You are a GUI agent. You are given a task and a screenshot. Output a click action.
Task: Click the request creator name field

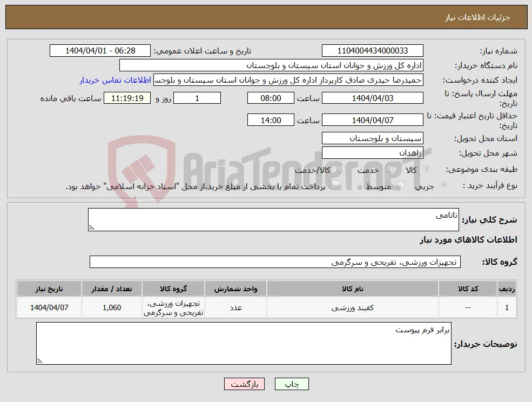click(288, 80)
